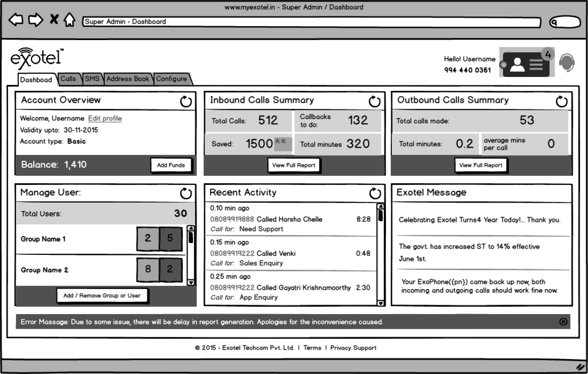The width and height of the screenshot is (588, 374).
Task: Click Group Name 2 dark box 2
Action: pyautogui.click(x=170, y=269)
